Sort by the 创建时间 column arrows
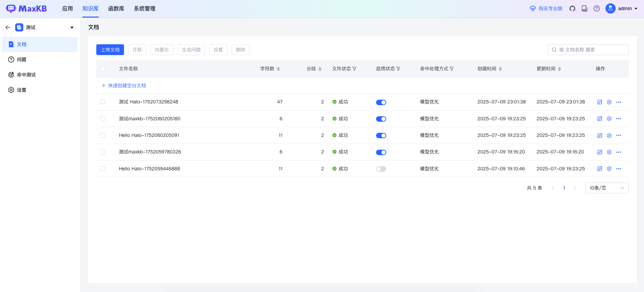This screenshot has height=292, width=644. click(500, 69)
